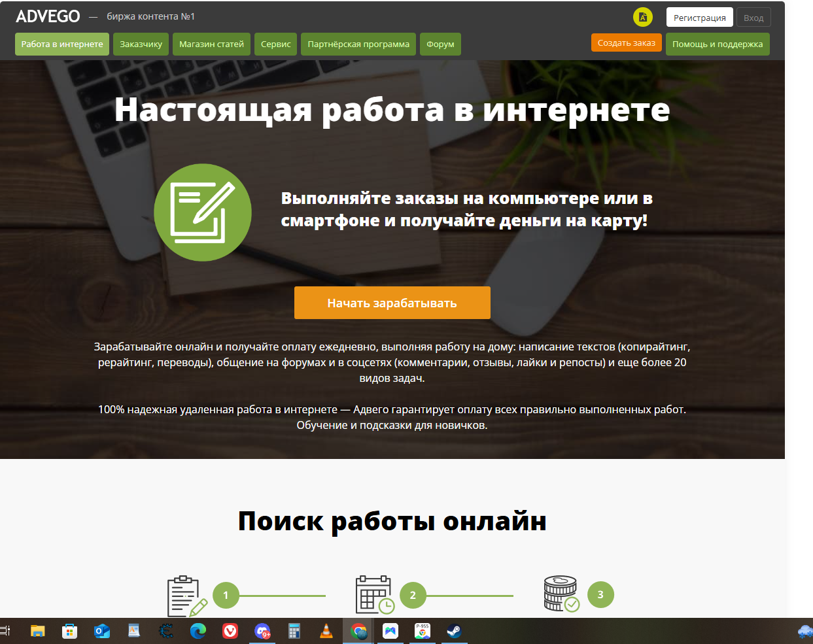The height and width of the screenshot is (644, 813).
Task: Launch Outlook from the taskbar
Action: (x=101, y=631)
